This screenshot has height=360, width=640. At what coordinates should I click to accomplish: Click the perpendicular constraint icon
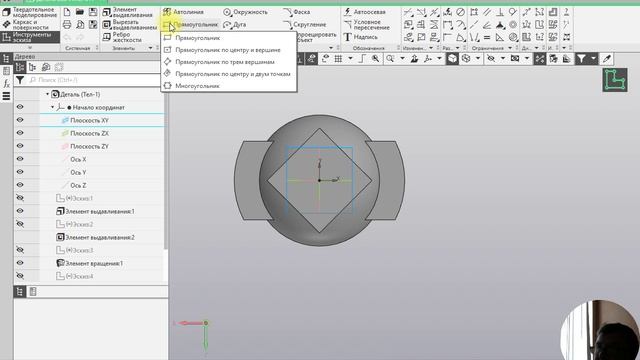[x=500, y=12]
